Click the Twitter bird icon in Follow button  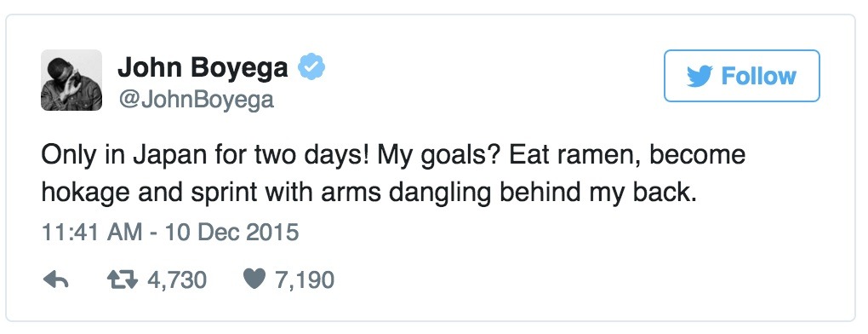700,77
